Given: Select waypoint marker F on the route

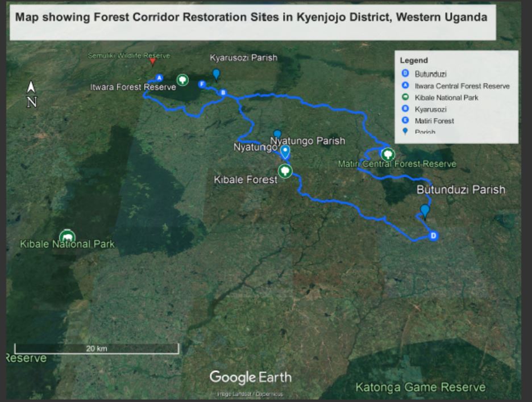Looking at the screenshot, I should [202, 84].
